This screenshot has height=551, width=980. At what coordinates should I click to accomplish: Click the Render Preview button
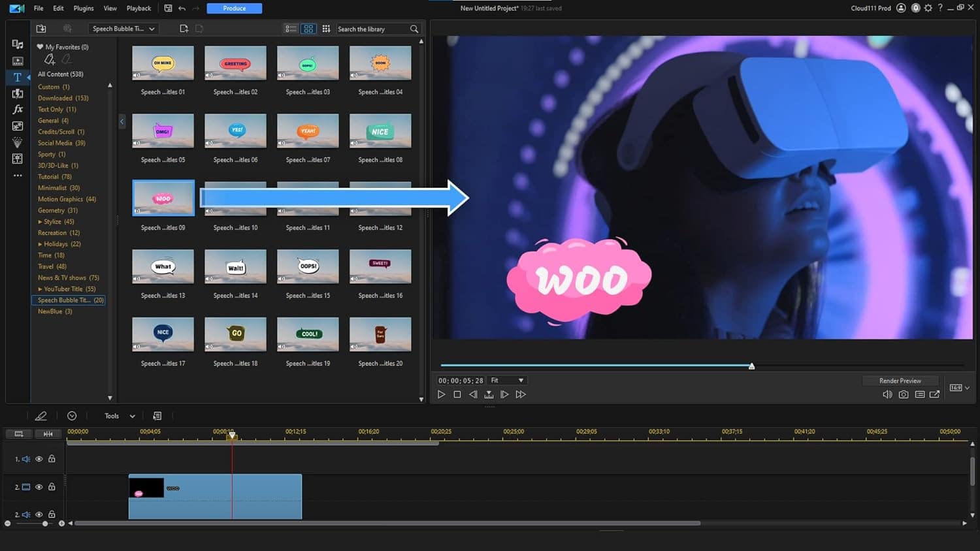click(x=900, y=381)
